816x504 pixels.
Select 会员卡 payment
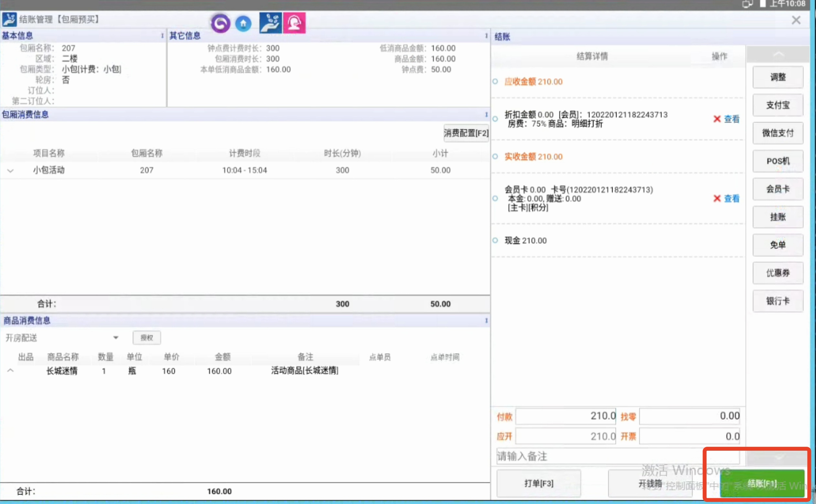point(778,189)
